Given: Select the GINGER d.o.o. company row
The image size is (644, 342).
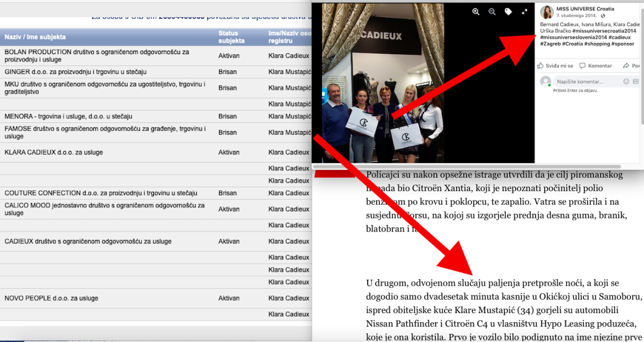Looking at the screenshot, I should 76,72.
